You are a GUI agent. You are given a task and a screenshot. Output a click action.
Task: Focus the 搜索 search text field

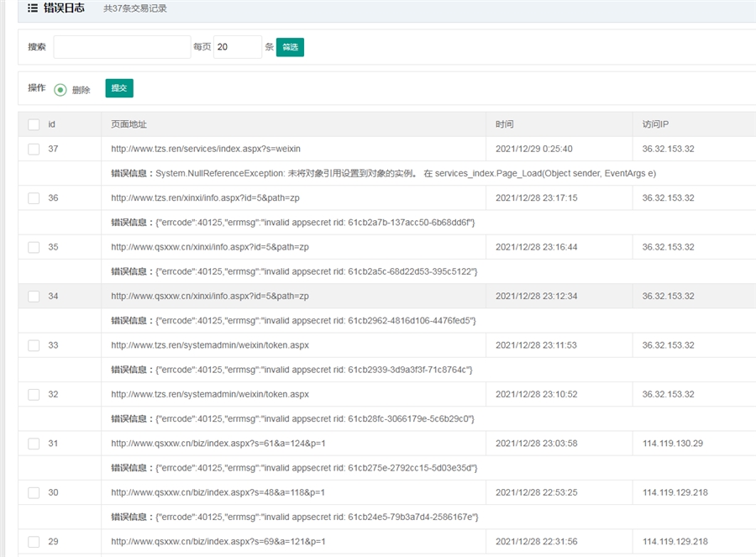coord(122,47)
